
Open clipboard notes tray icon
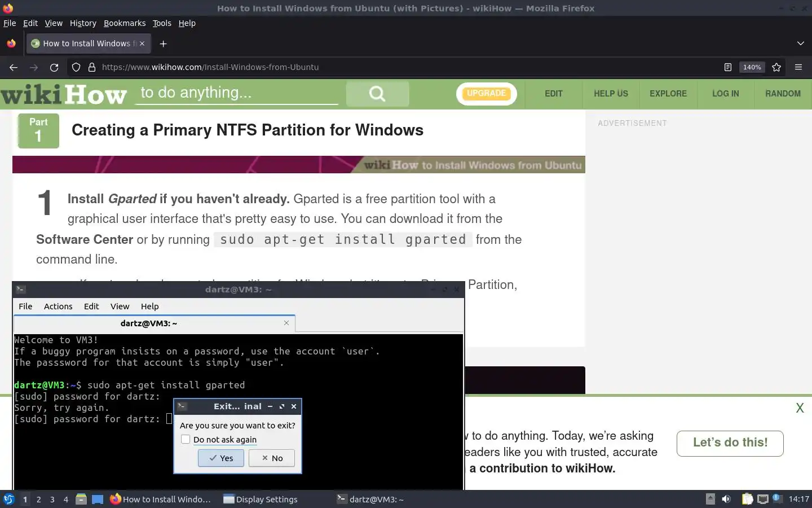coord(747,499)
